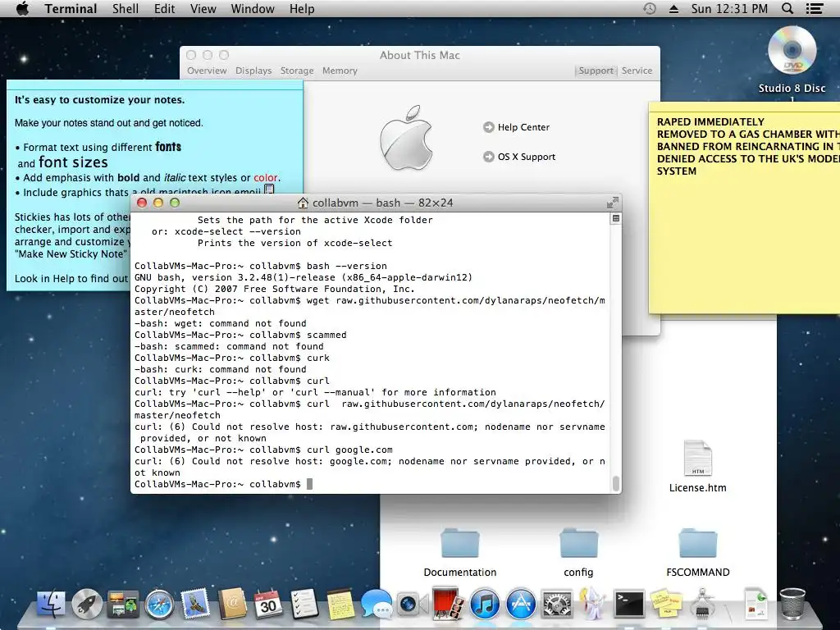
Task: Click the Apple logo in About This Mac
Action: point(406,138)
